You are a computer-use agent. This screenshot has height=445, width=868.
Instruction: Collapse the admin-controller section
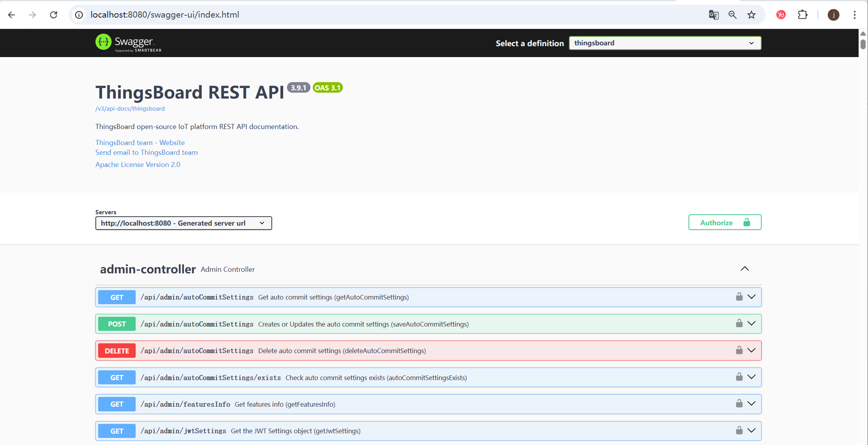[744, 269]
